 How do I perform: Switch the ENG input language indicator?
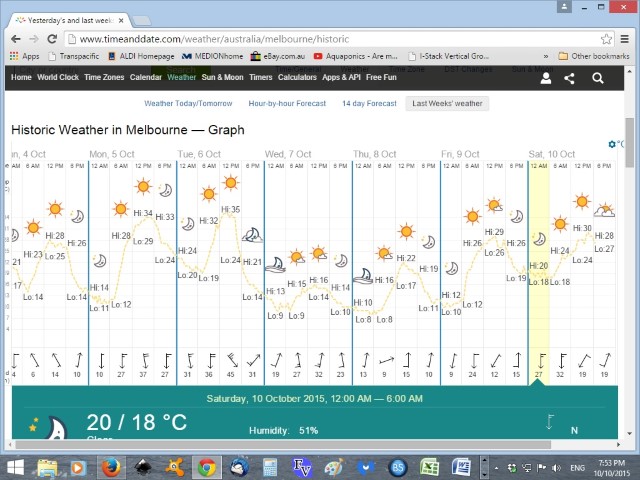(x=577, y=468)
